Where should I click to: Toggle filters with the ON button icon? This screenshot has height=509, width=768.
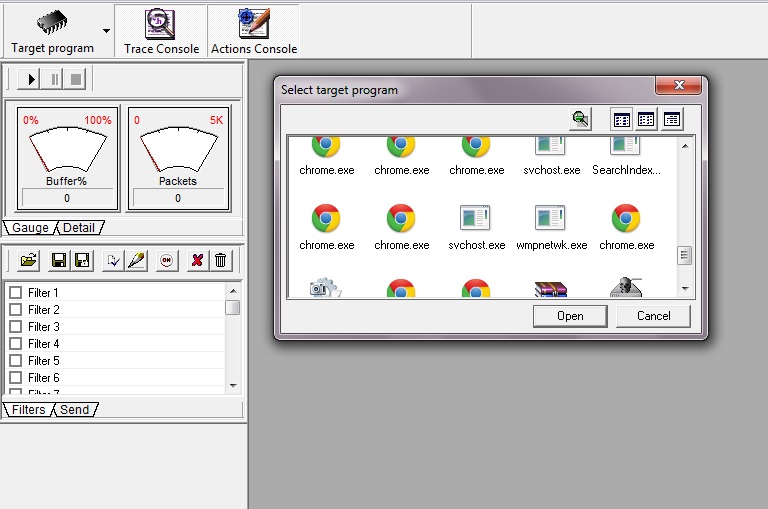167,261
